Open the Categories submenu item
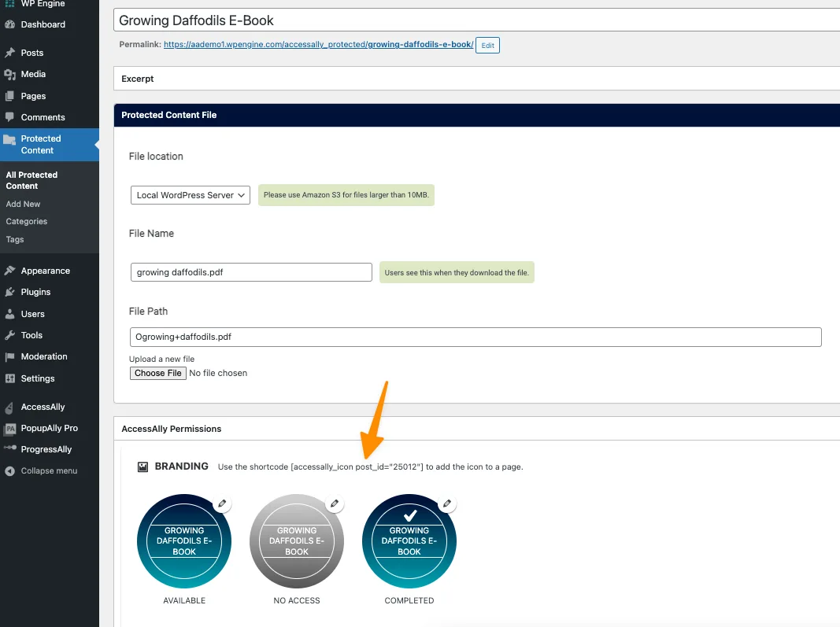This screenshot has width=840, height=627. tap(27, 222)
